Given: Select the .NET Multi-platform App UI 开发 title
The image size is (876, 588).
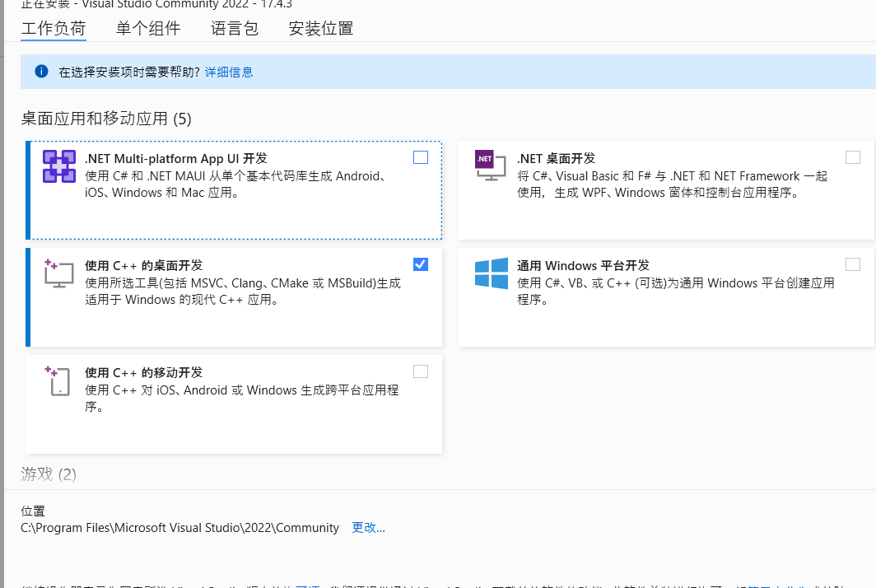Looking at the screenshot, I should tap(176, 159).
